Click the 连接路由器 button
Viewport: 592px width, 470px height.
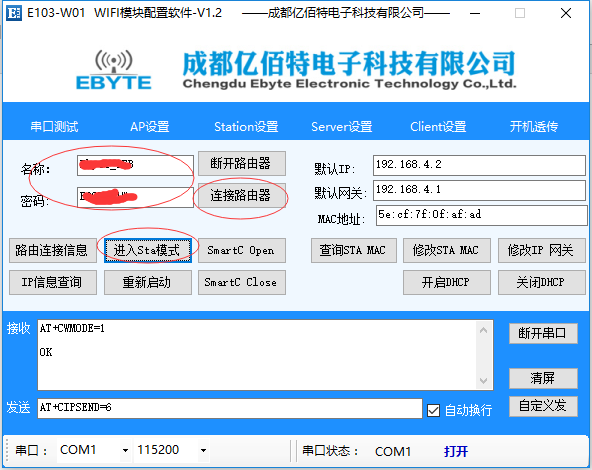point(242,196)
